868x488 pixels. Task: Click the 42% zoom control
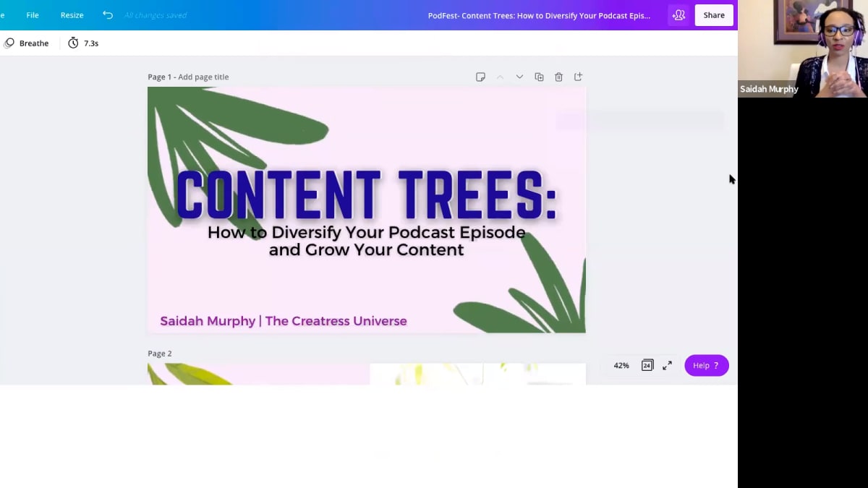[x=621, y=365]
